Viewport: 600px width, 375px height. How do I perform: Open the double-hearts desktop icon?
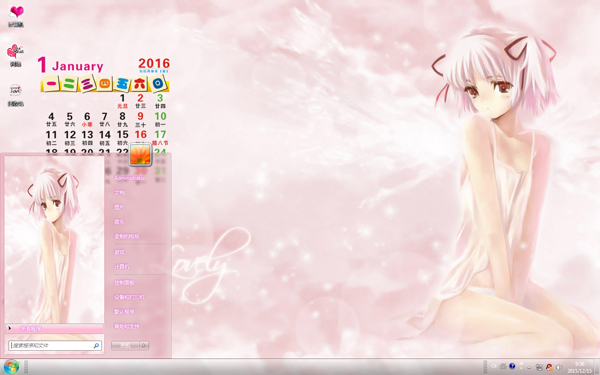15,51
